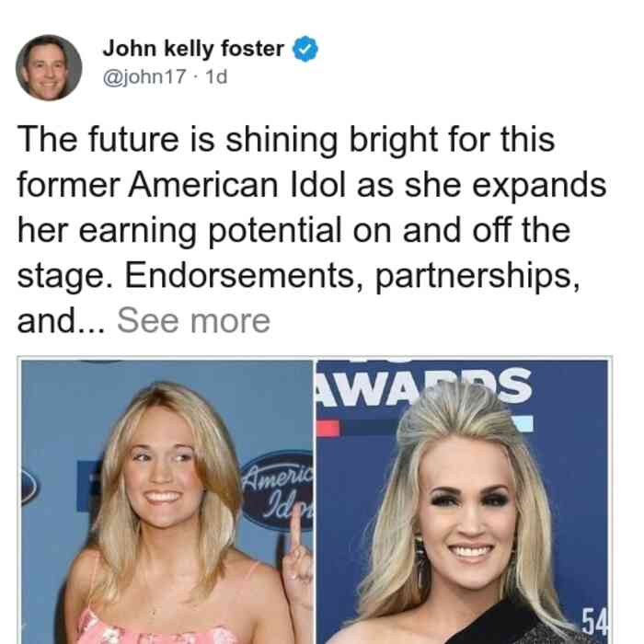
Task: Click the words American Idol in post text
Action: (x=236, y=184)
